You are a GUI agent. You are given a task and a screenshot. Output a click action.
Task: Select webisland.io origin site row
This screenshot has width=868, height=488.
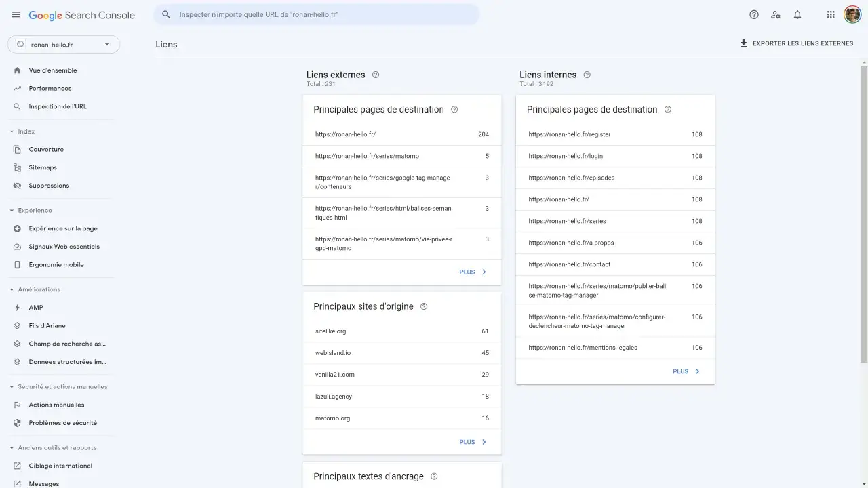pyautogui.click(x=402, y=353)
